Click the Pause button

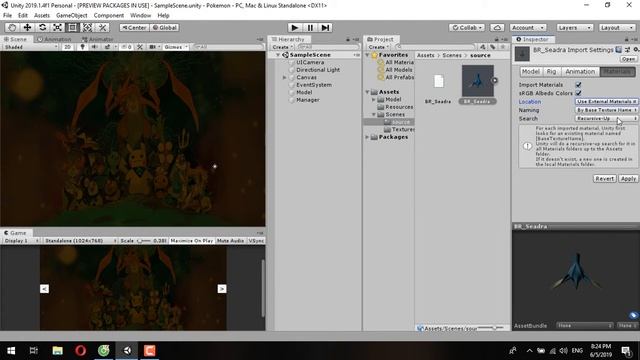click(310, 27)
